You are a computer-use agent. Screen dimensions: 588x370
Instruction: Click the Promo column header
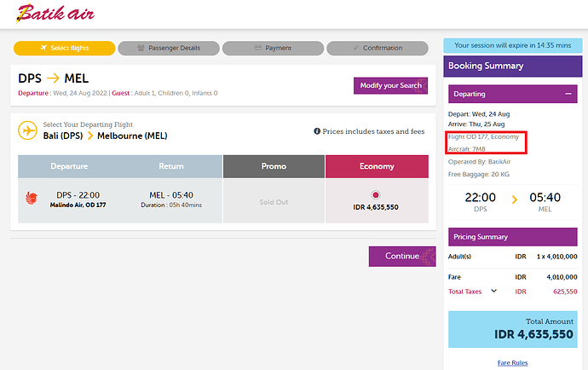273,166
